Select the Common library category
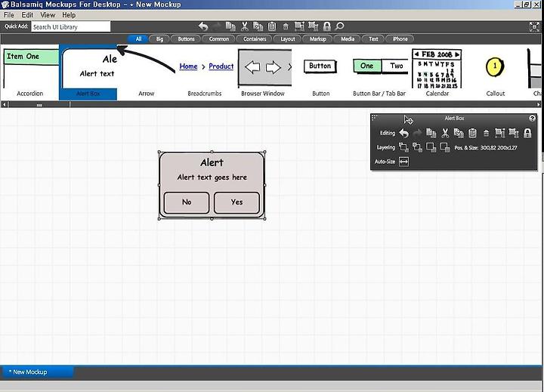Viewport: 544px width, 392px height. [218, 39]
